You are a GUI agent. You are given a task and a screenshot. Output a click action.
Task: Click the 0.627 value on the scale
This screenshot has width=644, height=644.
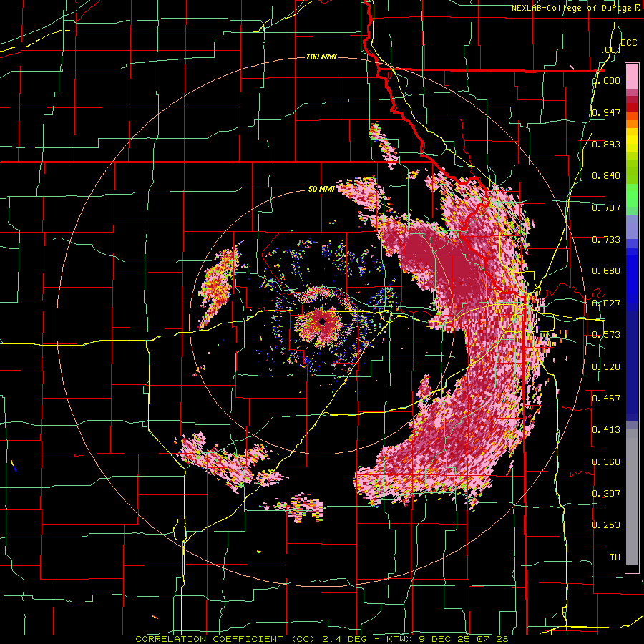pyautogui.click(x=606, y=303)
